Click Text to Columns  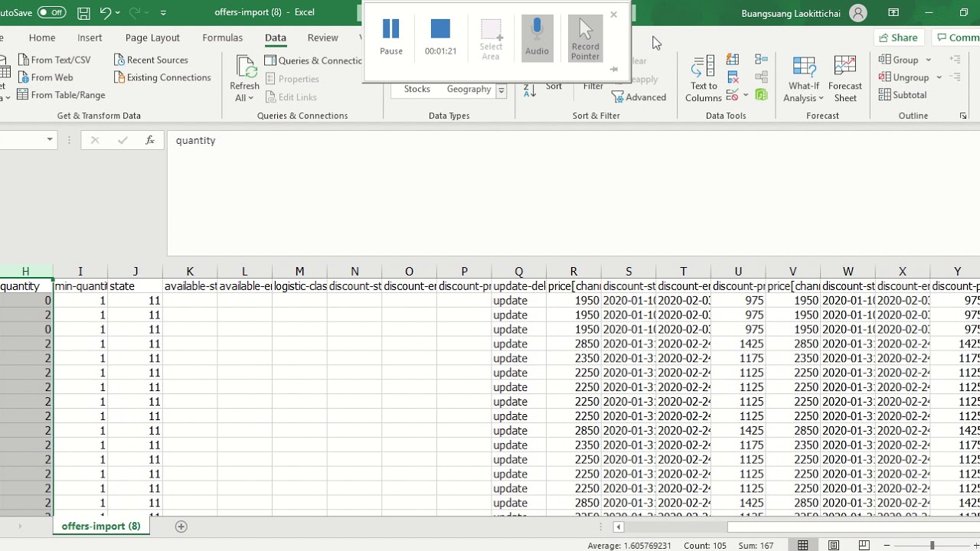[704, 79]
